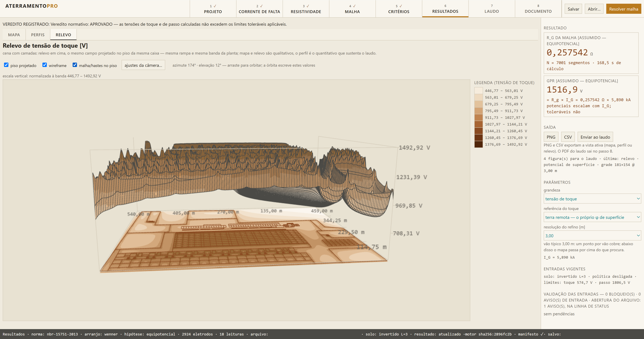Open the Corrente de Falta step
Viewport: 644px width, 339px height.
(259, 9)
